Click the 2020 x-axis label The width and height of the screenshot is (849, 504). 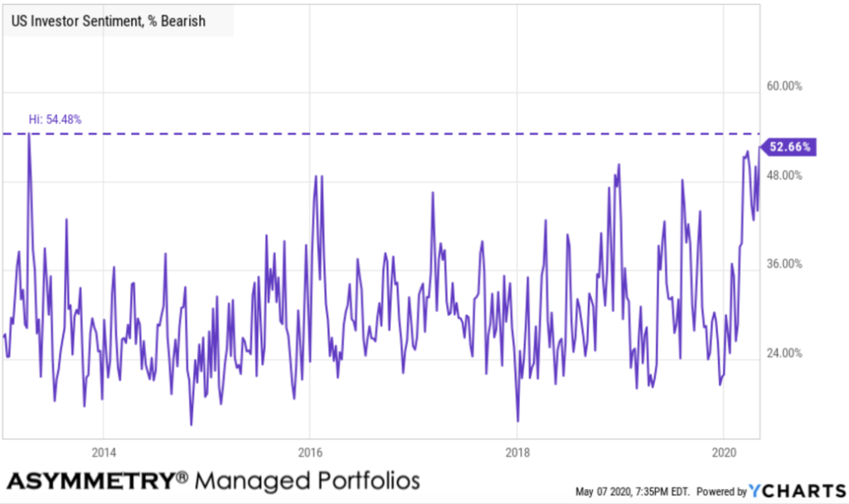(x=724, y=453)
